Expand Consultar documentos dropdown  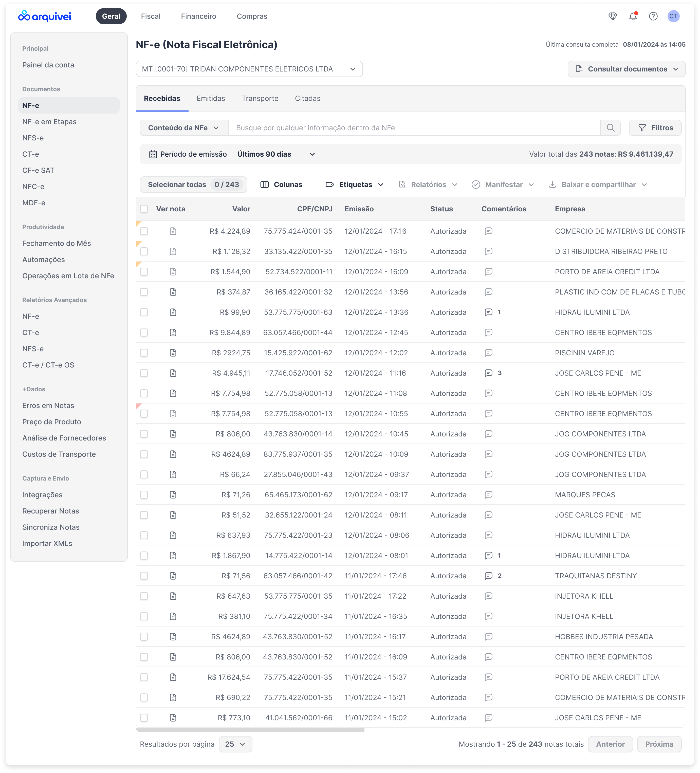coord(627,69)
